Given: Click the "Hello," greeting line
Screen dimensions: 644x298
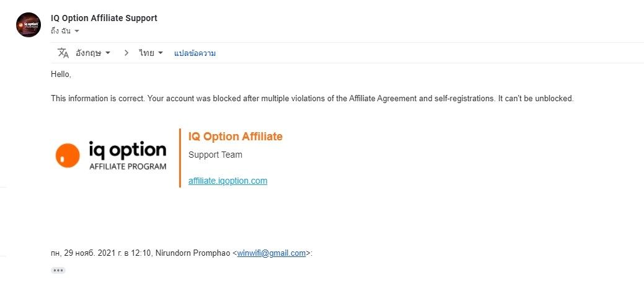Looking at the screenshot, I should click(61, 74).
